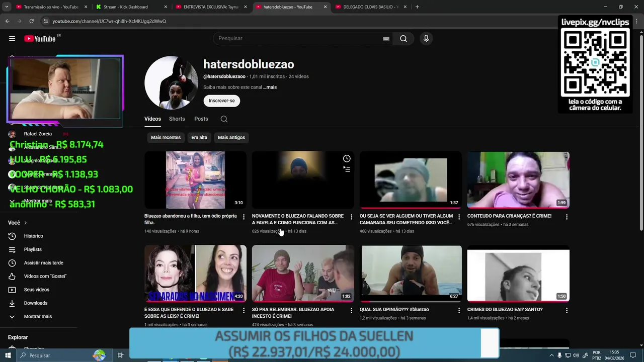Open 'QUAL SUA OPINIÃO???' video thumbnail

click(411, 274)
